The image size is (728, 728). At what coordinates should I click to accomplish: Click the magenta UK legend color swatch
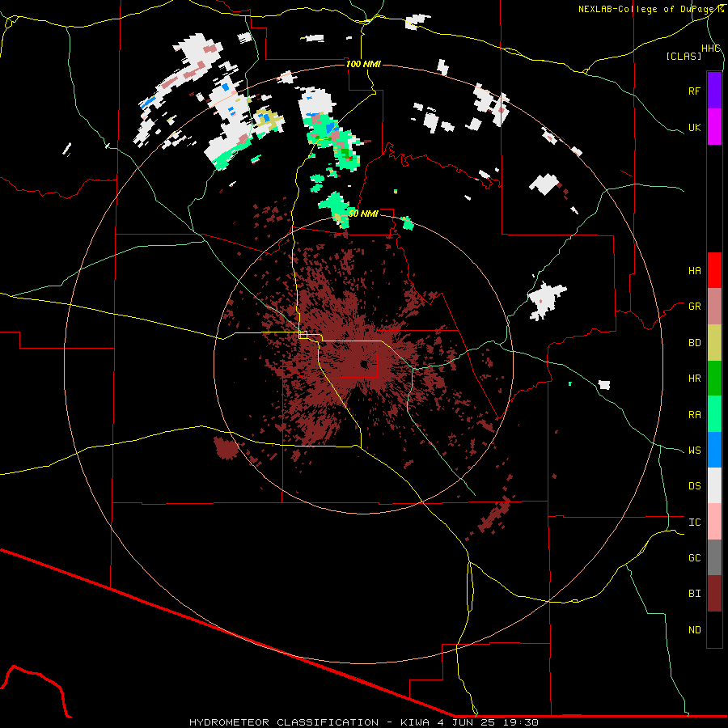point(714,127)
